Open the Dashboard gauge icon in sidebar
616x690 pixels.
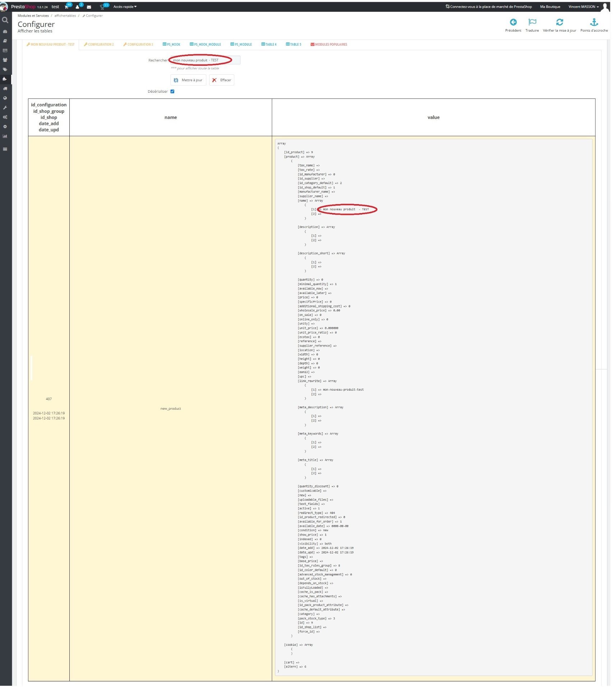tap(5, 32)
